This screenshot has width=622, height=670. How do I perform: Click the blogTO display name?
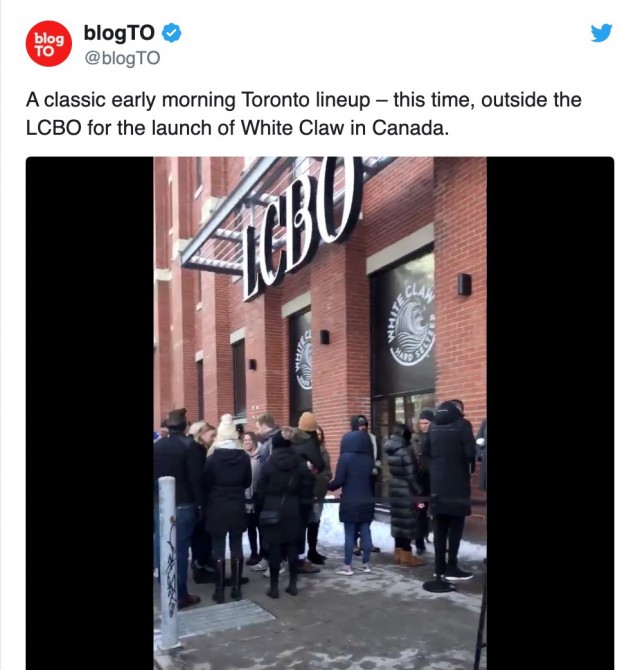(119, 33)
